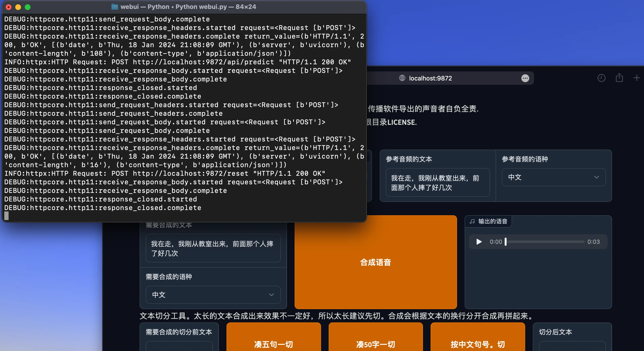Click the 凑五句一切 button
Screen dimensions: 644x351
pyautogui.click(x=273, y=344)
